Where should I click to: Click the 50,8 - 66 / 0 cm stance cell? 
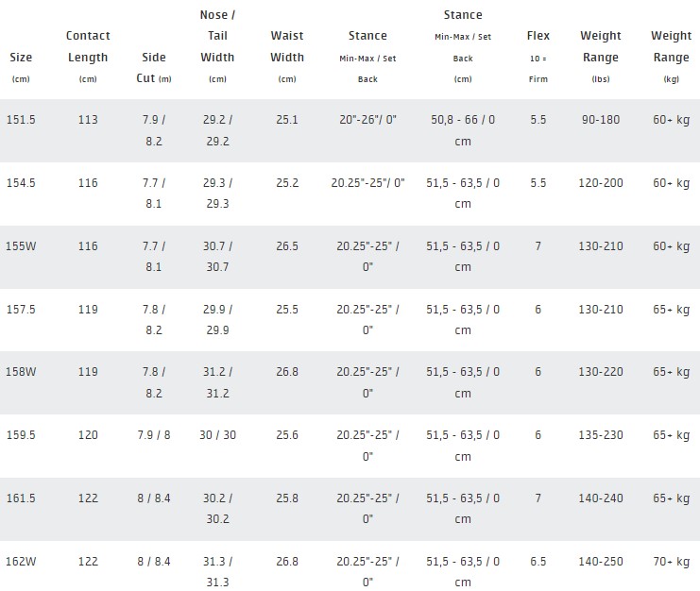463,130
